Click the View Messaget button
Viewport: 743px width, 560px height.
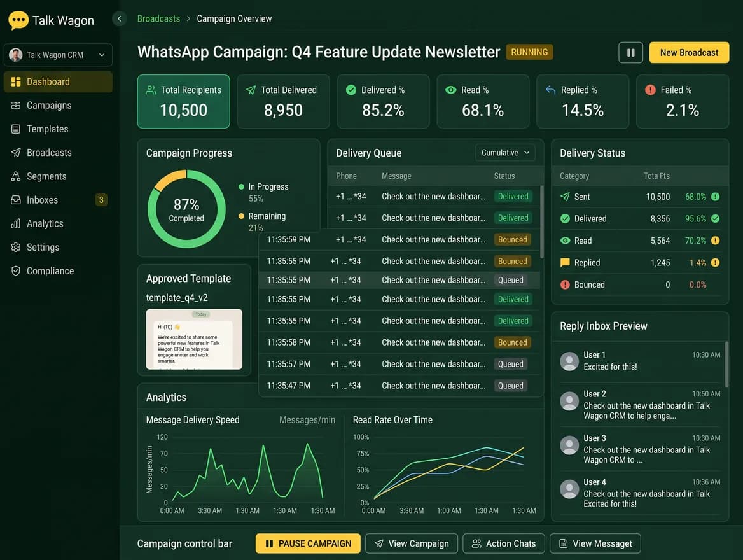coord(595,543)
